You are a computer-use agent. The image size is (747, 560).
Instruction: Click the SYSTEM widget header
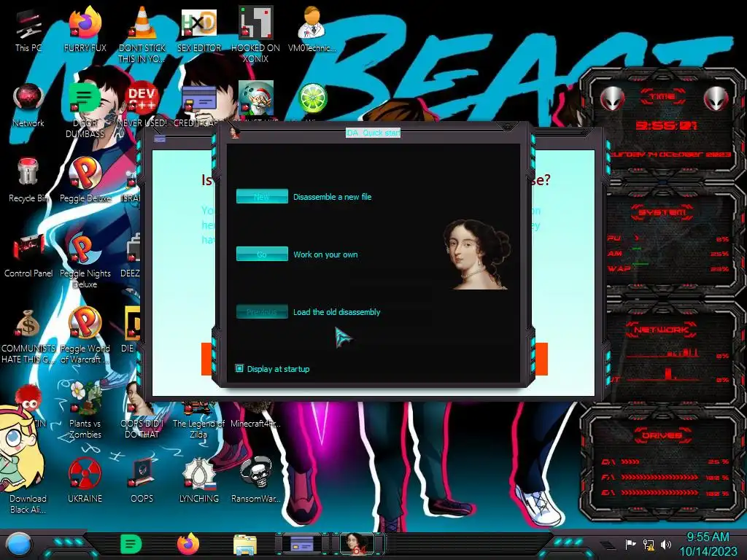(x=662, y=212)
